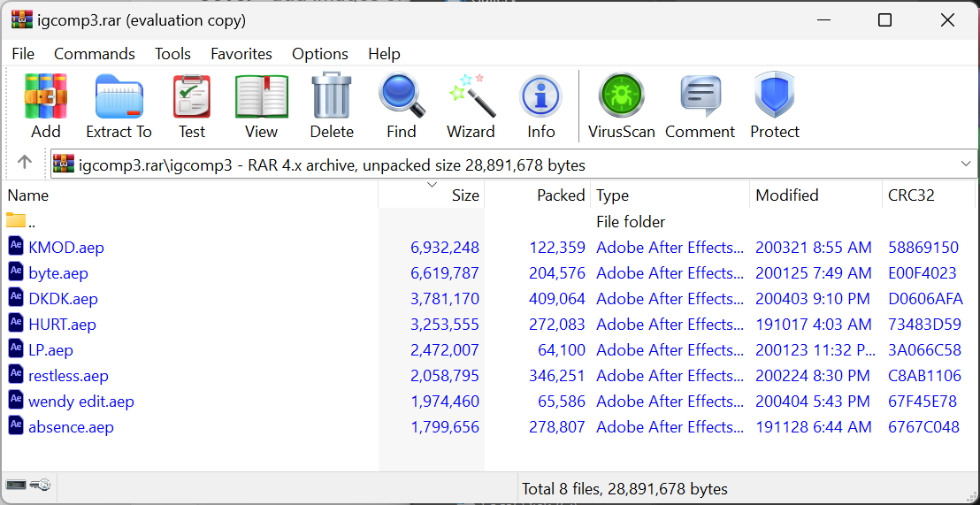Open the Help menu

click(384, 54)
